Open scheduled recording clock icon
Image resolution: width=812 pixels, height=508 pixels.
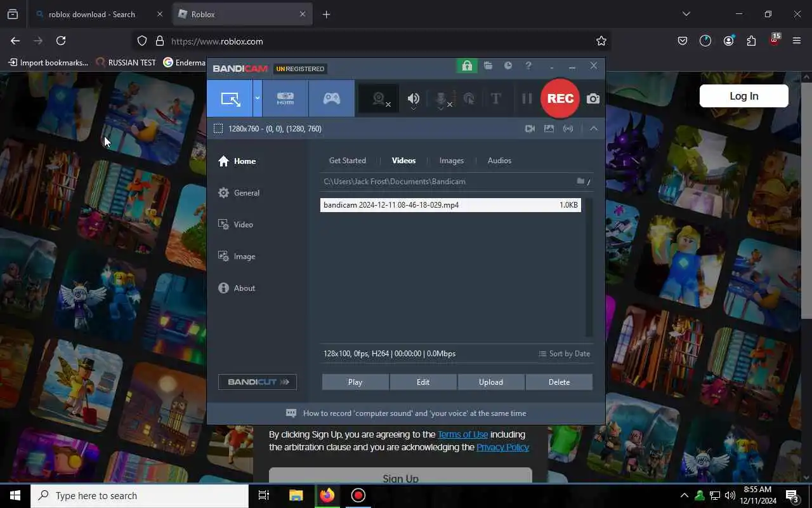click(508, 65)
